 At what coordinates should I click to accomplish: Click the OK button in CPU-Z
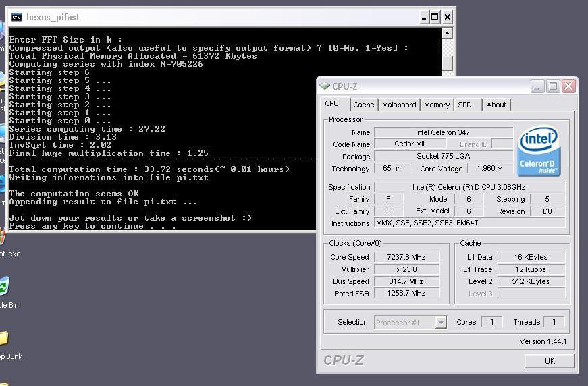550,360
